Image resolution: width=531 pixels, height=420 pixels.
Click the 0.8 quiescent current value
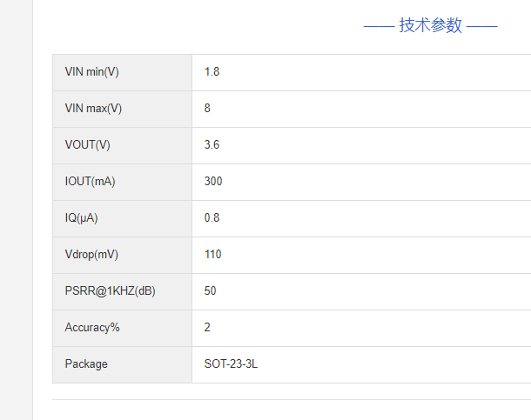point(212,218)
